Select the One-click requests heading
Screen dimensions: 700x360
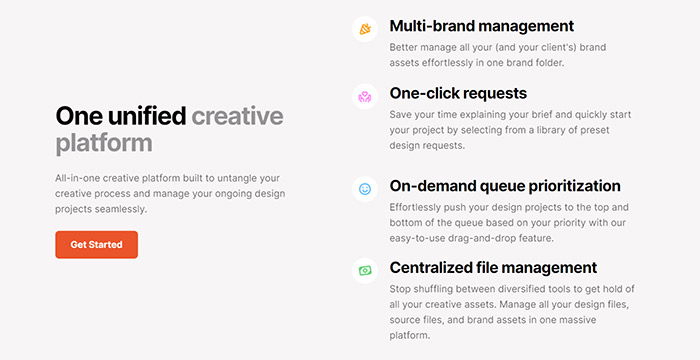(458, 93)
